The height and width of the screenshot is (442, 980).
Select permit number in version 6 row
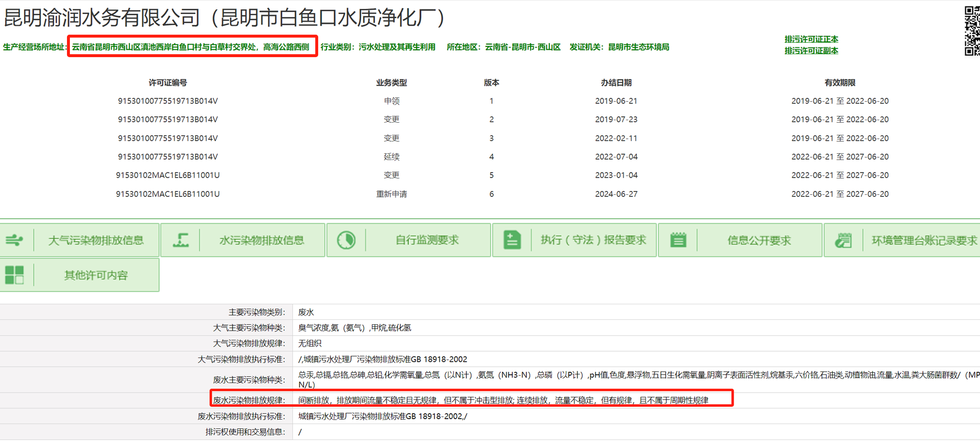click(168, 194)
